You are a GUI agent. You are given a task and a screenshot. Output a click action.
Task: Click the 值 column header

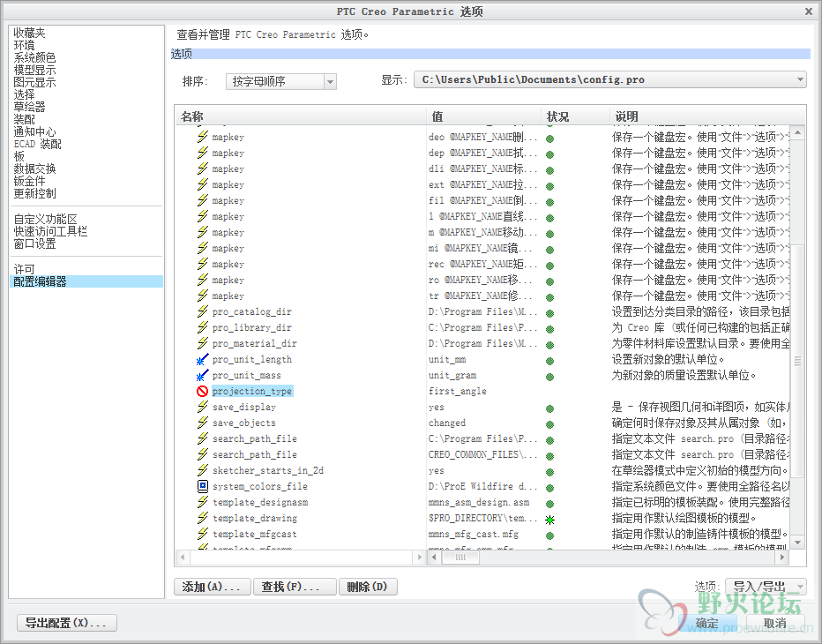(484, 116)
